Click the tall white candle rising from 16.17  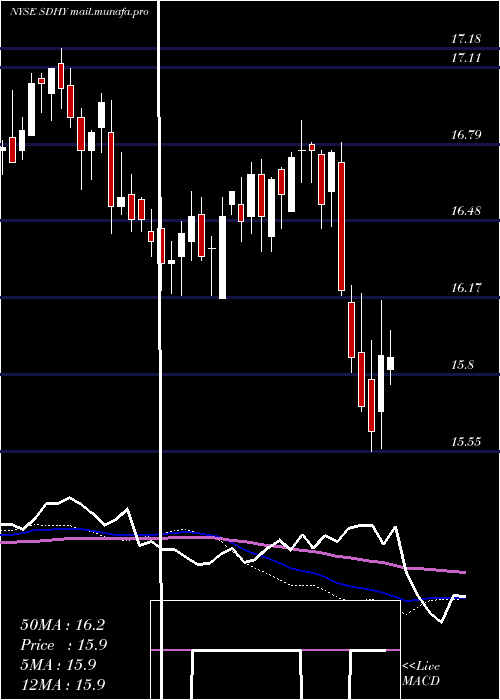[222, 257]
